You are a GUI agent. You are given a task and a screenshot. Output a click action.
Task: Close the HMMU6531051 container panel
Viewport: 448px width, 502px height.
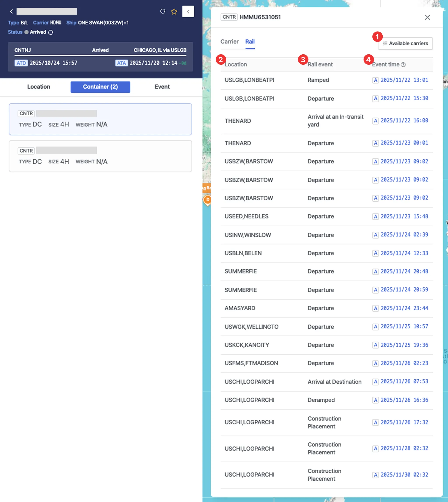pos(427,17)
